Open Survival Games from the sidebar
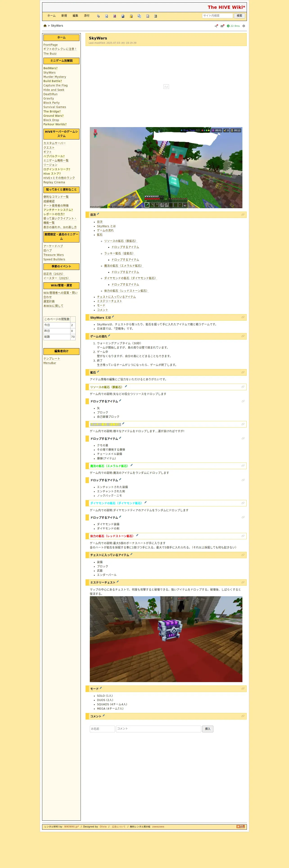The height and width of the screenshot is (868, 289). point(55,107)
